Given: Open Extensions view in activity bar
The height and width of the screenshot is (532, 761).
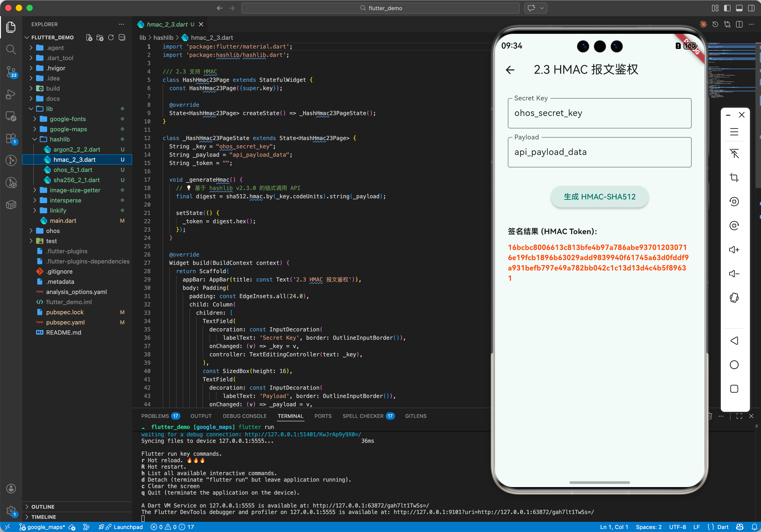Looking at the screenshot, I should pos(11,139).
